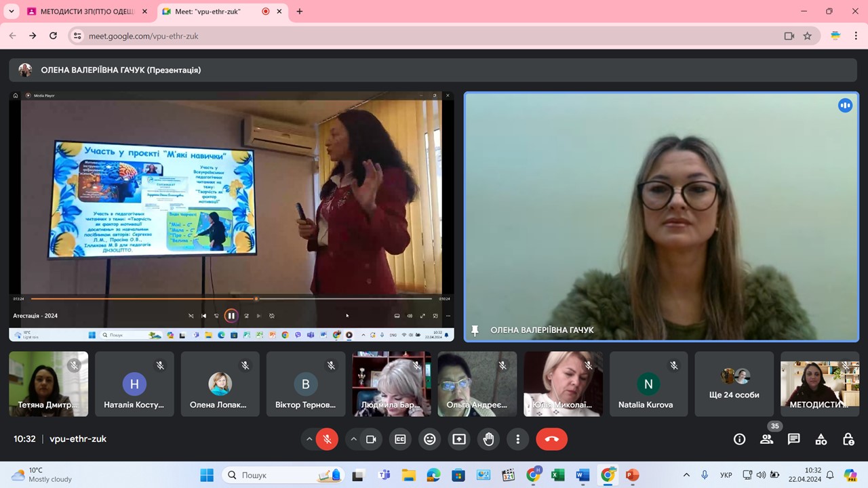Open Microsoft Excel from the taskbar
868x488 pixels.
pyautogui.click(x=557, y=475)
